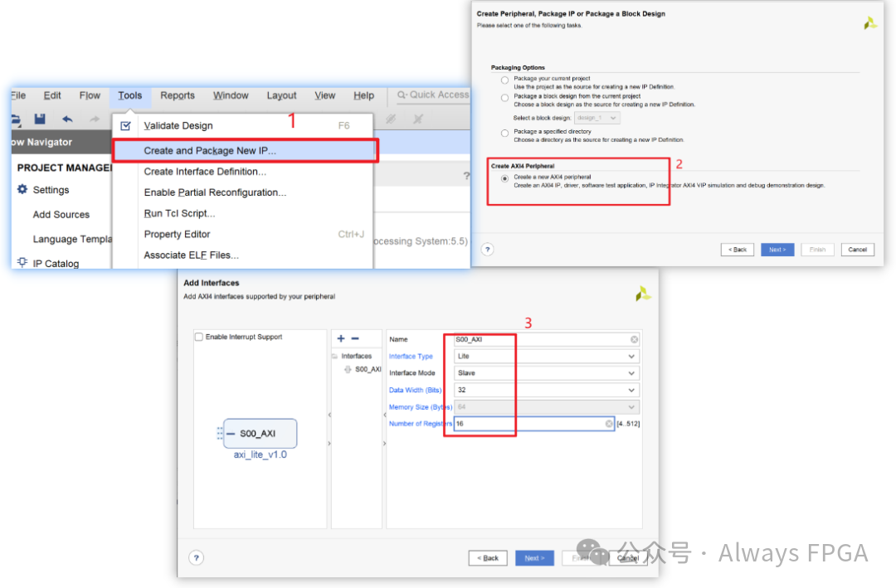Choose Property Editor menu entry
This screenshot has width=896, height=588.
243,234
